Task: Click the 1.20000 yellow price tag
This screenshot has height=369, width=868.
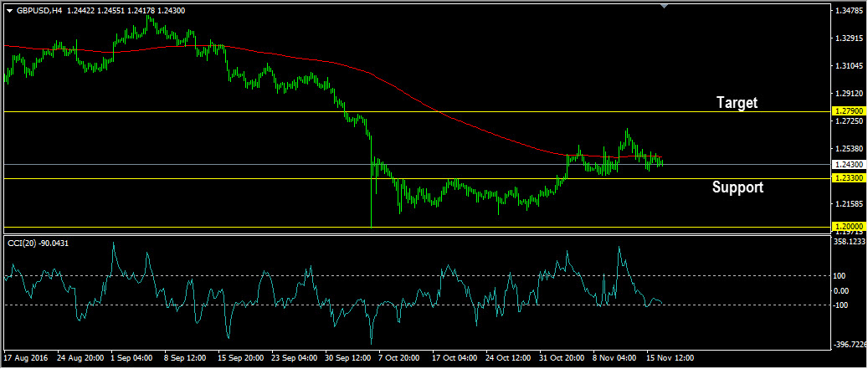Action: pyautogui.click(x=848, y=227)
